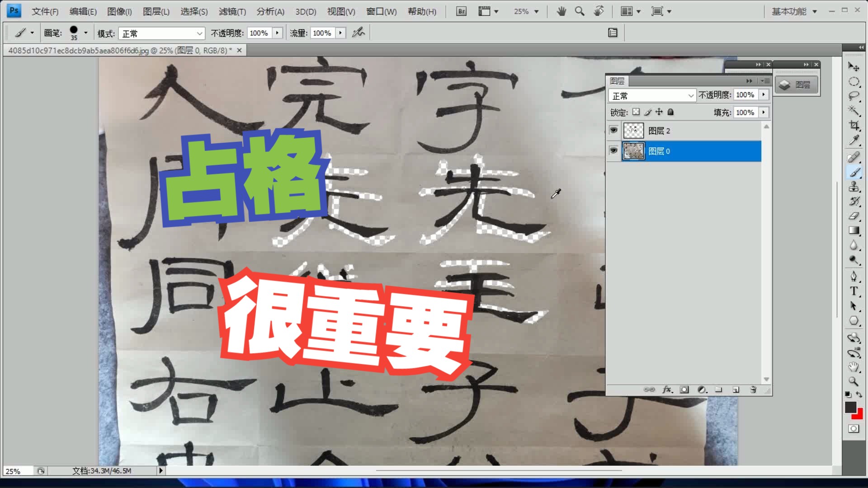Toggle airbrush mode in options bar
Image resolution: width=868 pixels, height=488 pixels.
tap(359, 33)
